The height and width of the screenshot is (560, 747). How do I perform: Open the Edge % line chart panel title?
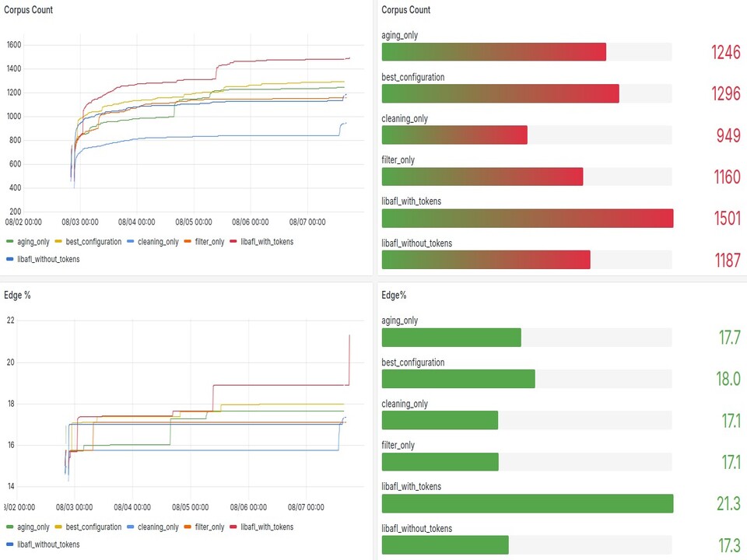[17, 296]
